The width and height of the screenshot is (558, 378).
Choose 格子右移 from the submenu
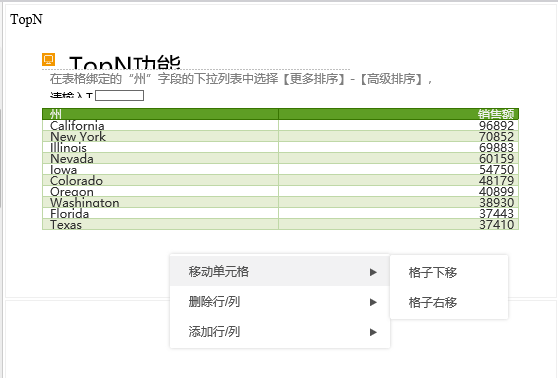pos(449,303)
